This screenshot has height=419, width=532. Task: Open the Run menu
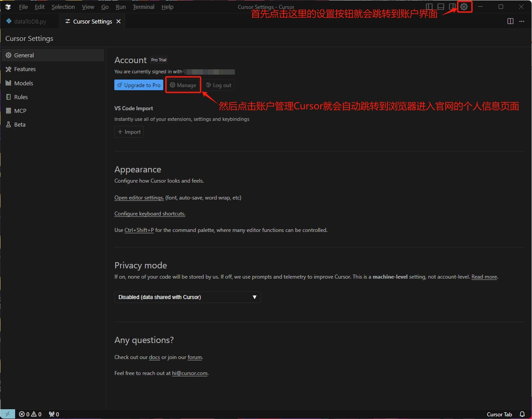coord(121,7)
